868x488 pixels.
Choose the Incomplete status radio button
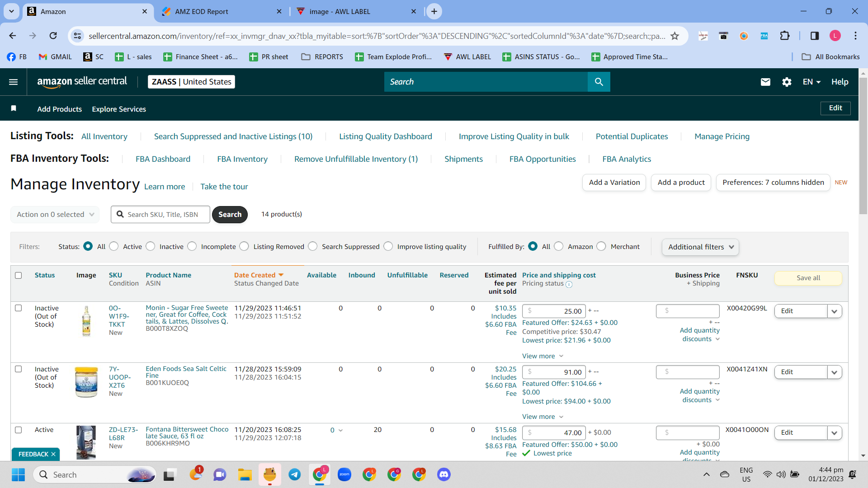coord(192,246)
